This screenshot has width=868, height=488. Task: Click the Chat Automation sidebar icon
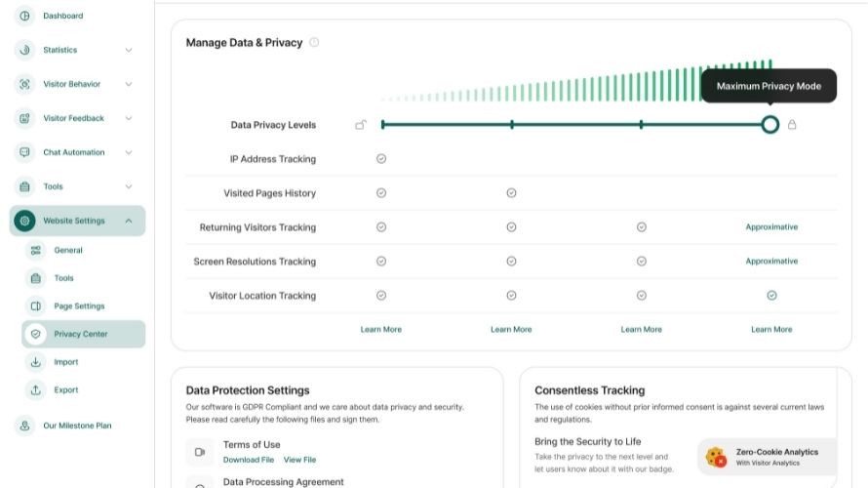pyautogui.click(x=24, y=152)
